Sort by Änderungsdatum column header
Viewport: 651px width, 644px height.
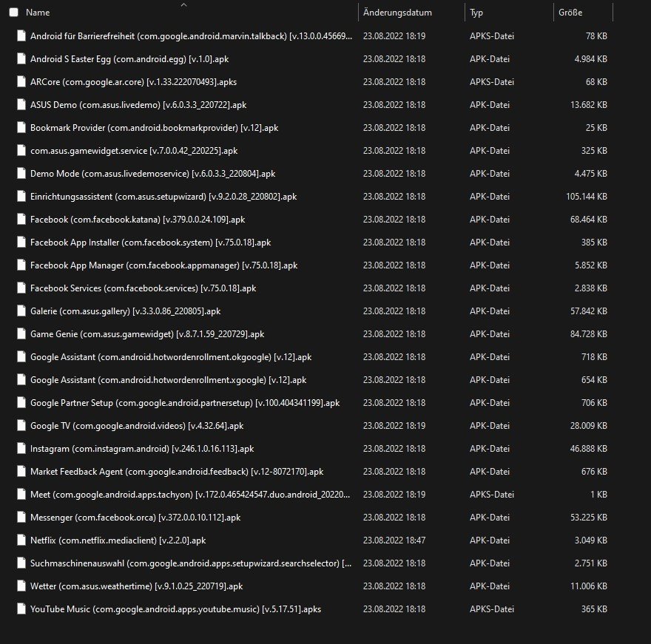click(397, 13)
